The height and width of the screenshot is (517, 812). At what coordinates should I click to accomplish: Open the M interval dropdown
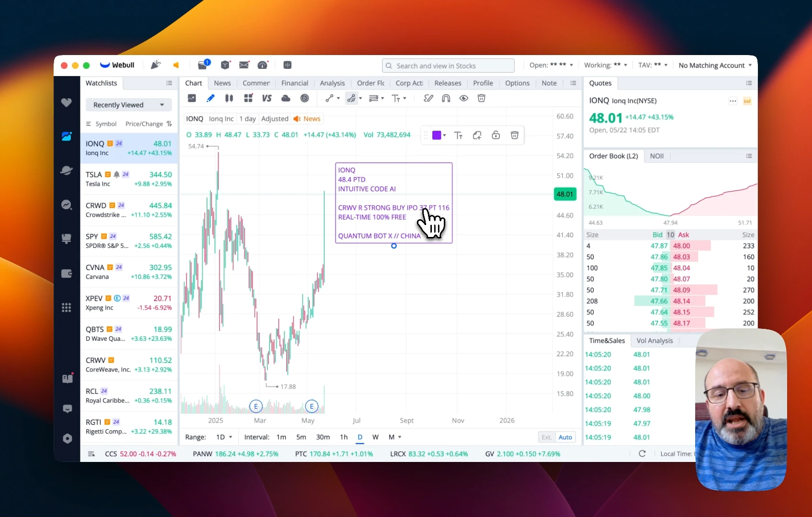[x=395, y=437]
